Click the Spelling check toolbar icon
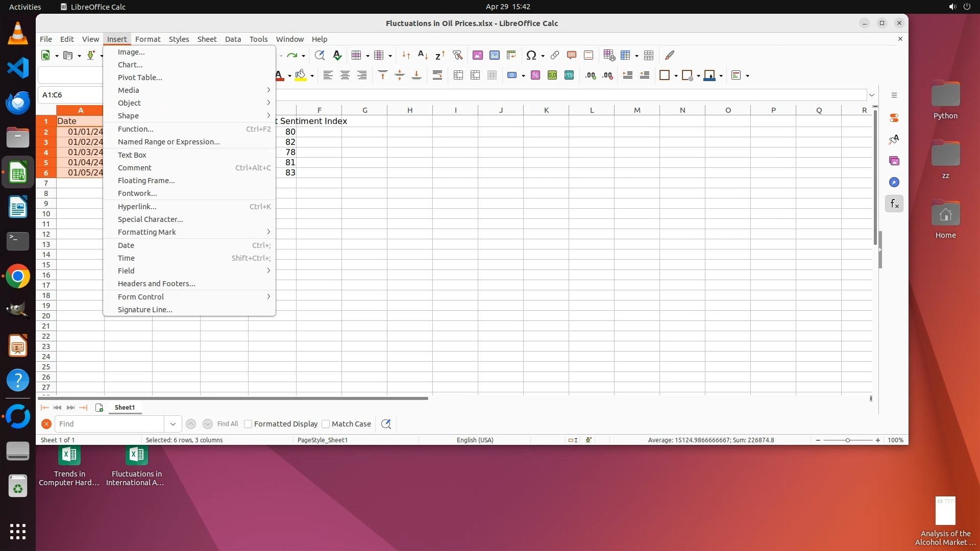 337,55
